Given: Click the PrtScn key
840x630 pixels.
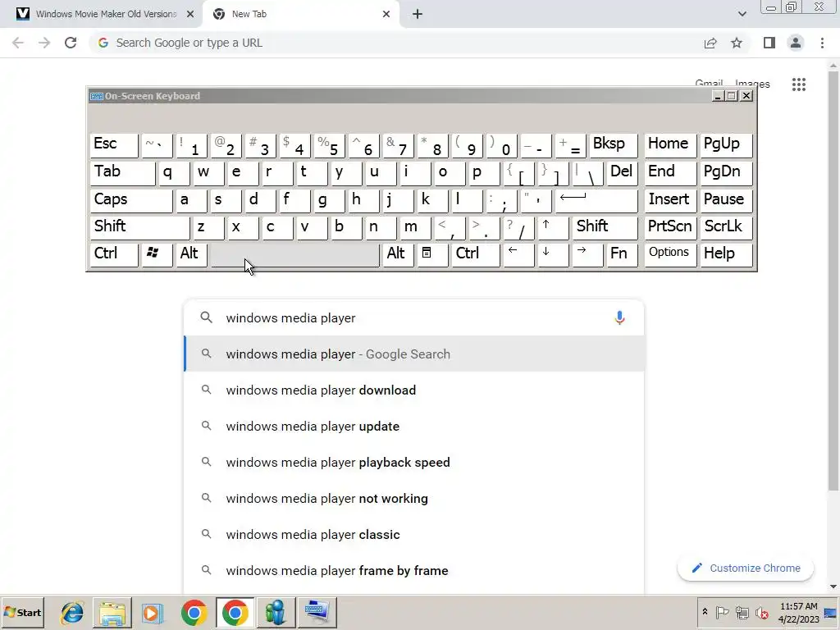Looking at the screenshot, I should point(670,228).
